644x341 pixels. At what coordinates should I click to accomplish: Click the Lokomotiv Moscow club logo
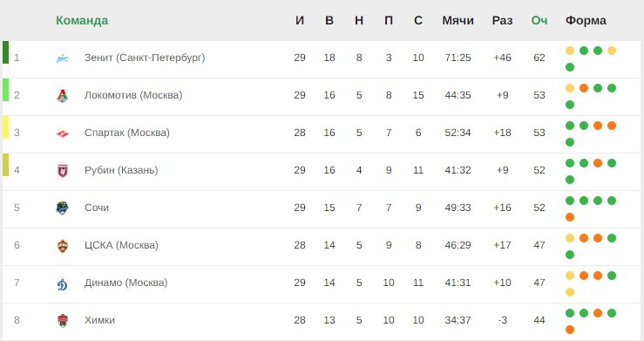click(x=62, y=96)
